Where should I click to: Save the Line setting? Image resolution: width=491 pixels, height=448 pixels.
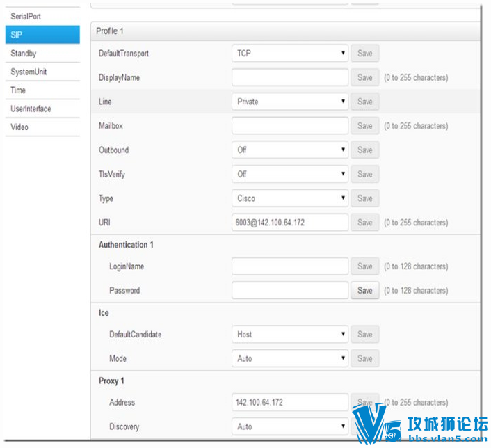[x=365, y=102]
